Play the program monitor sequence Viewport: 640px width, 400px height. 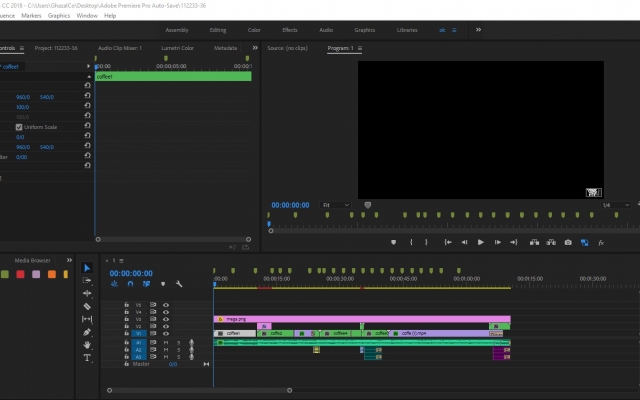point(480,242)
